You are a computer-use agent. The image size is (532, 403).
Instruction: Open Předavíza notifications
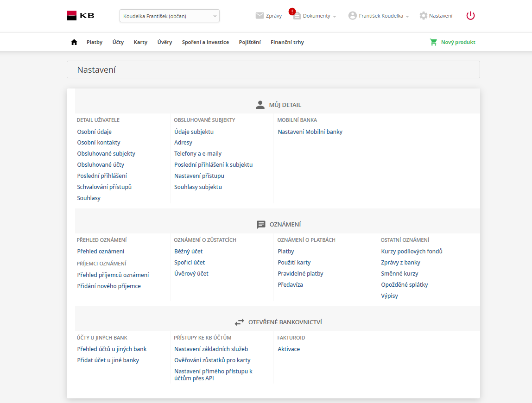(x=290, y=285)
